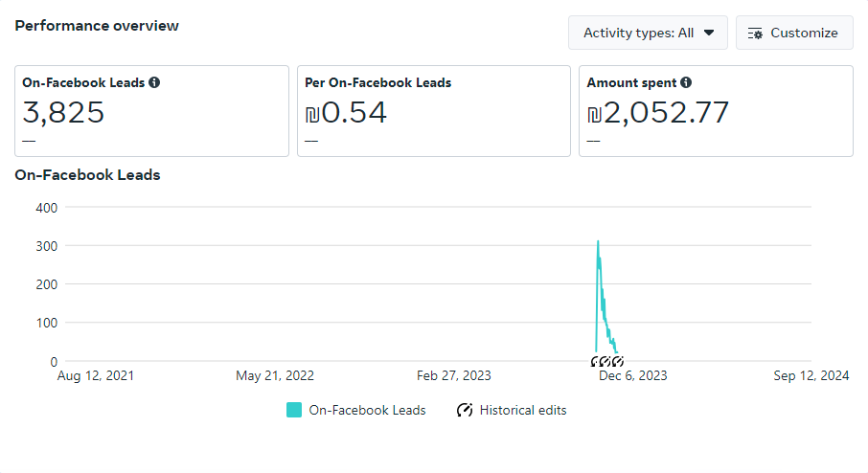Click the 300 y-axis value
Image resolution: width=868 pixels, height=473 pixels.
pyautogui.click(x=47, y=246)
